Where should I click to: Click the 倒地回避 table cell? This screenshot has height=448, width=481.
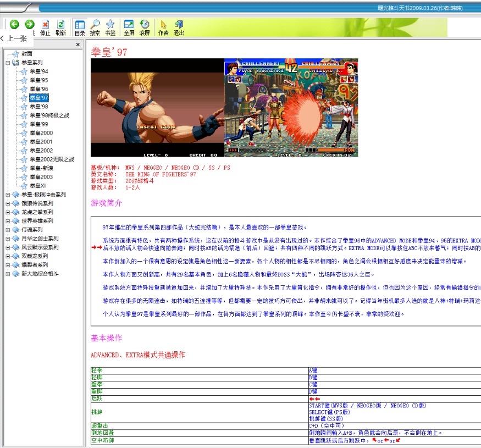(200, 433)
